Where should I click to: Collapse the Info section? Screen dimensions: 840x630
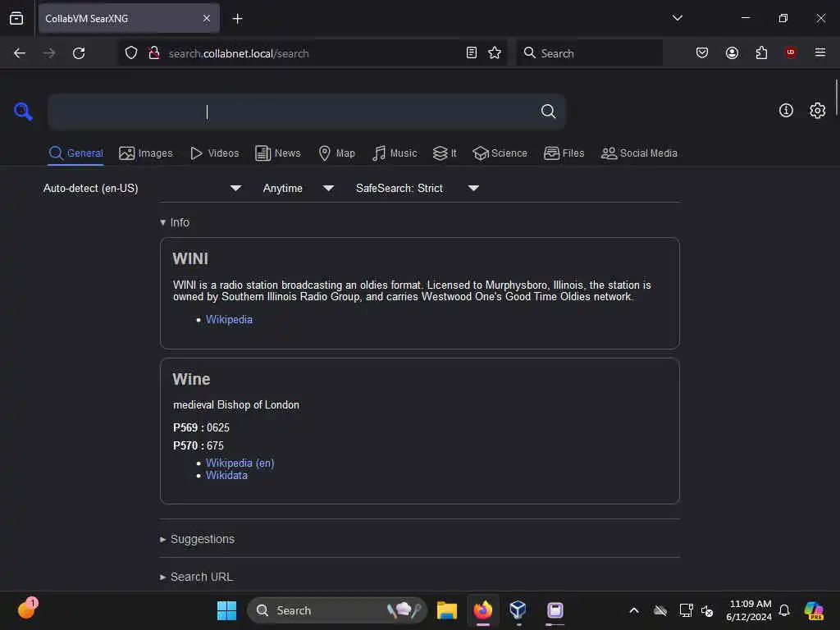(x=175, y=222)
